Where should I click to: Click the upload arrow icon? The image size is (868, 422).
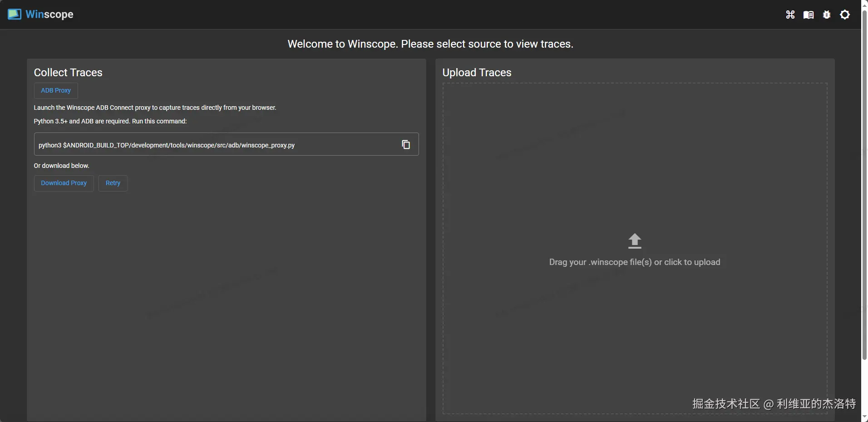(635, 241)
